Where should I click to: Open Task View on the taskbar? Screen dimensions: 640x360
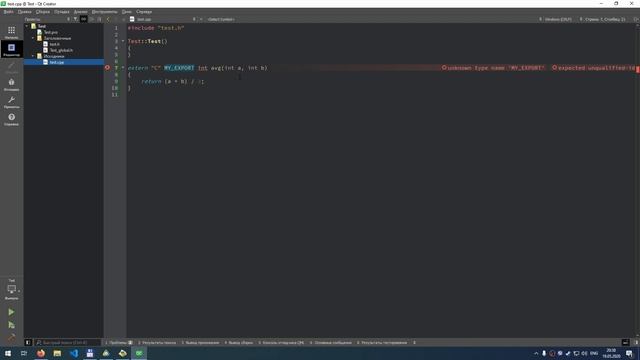click(x=24, y=353)
